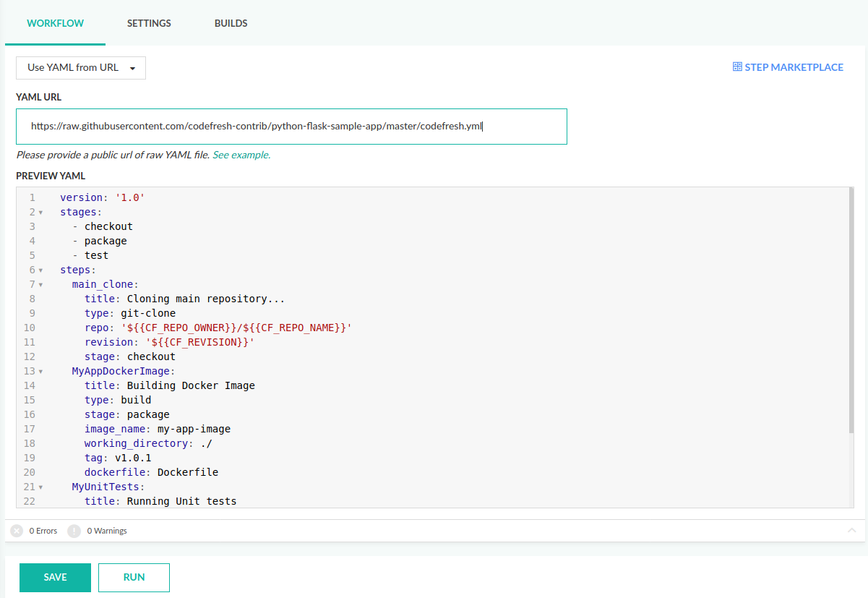Viewport: 868px width, 598px height.
Task: Click the dockerfile line in YAML preview
Action: (x=151, y=473)
